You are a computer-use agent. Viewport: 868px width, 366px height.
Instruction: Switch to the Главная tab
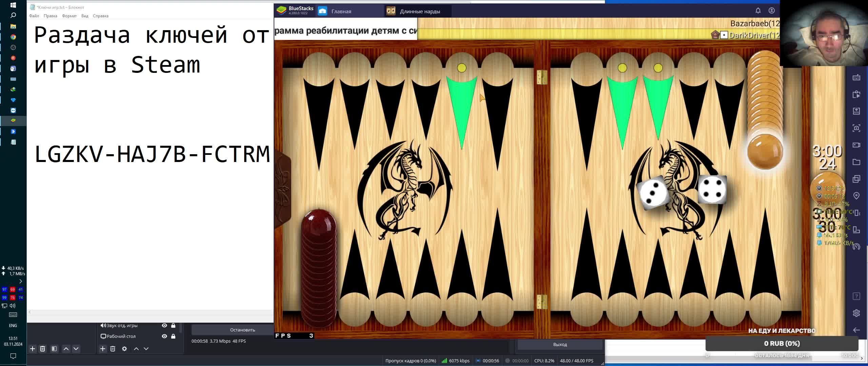tap(341, 11)
